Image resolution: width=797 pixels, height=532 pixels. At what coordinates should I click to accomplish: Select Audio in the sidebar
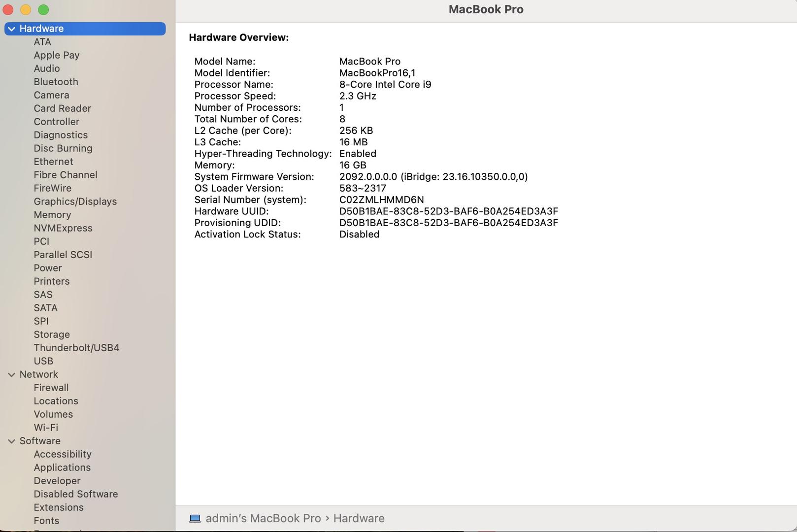[x=47, y=68]
